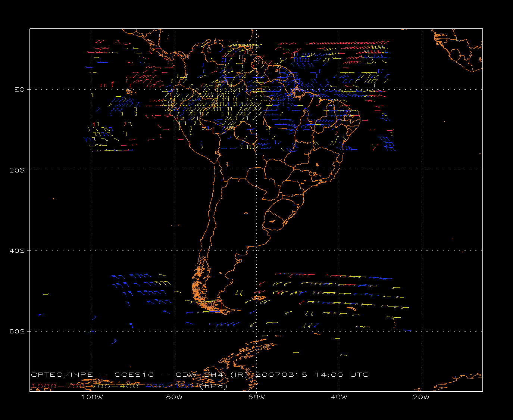513x420 pixels.
Task: Click the 20W longitude axis label
Action: 421,397
